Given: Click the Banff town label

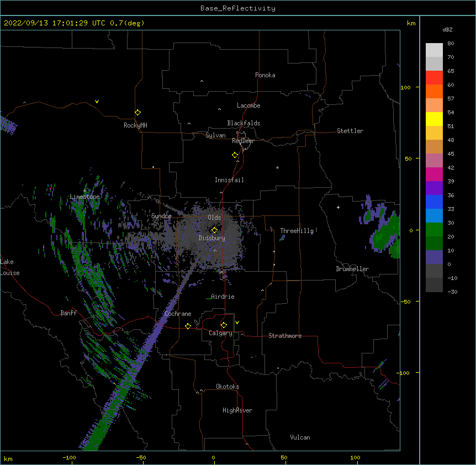Looking at the screenshot, I should pos(68,313).
